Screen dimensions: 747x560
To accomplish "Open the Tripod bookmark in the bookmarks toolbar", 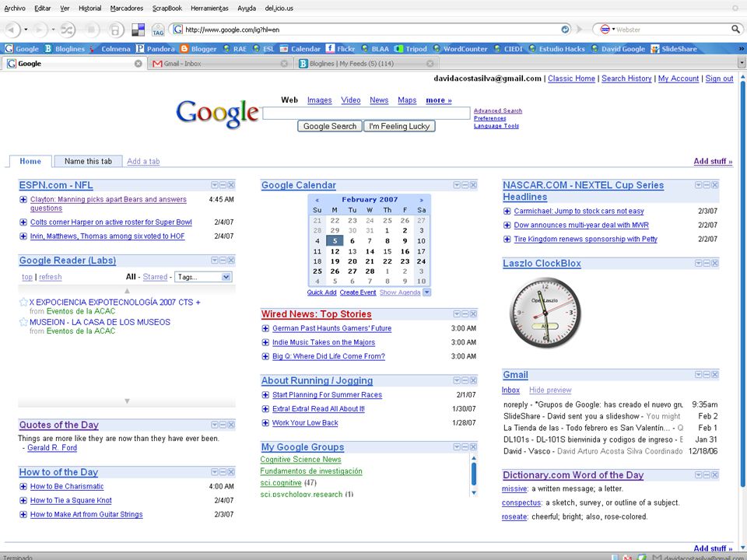I will (411, 48).
